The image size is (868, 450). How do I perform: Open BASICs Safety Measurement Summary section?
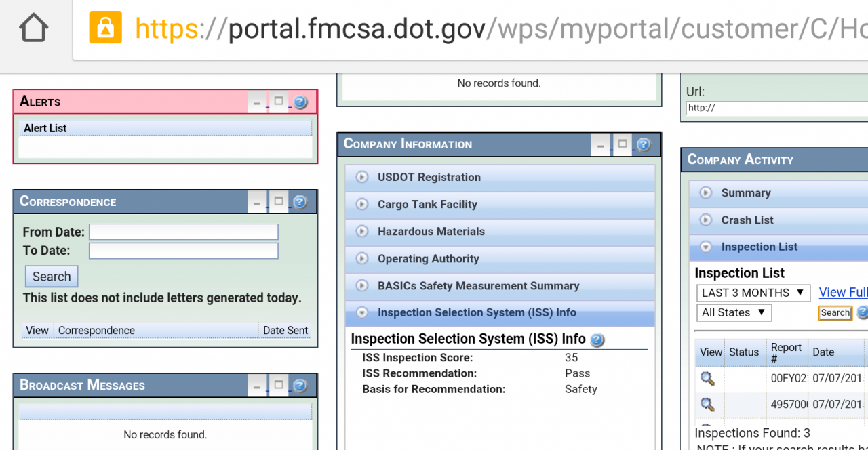(478, 285)
